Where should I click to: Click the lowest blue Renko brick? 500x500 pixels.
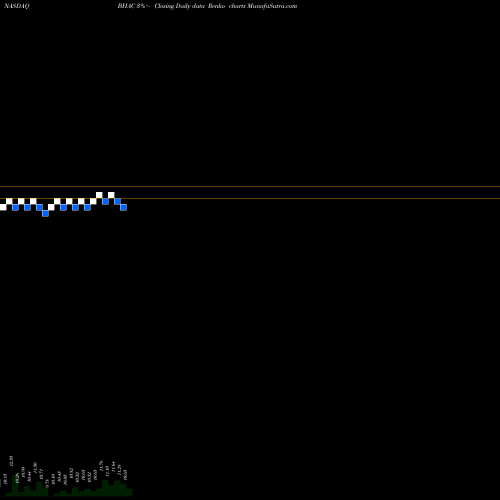tap(45, 213)
